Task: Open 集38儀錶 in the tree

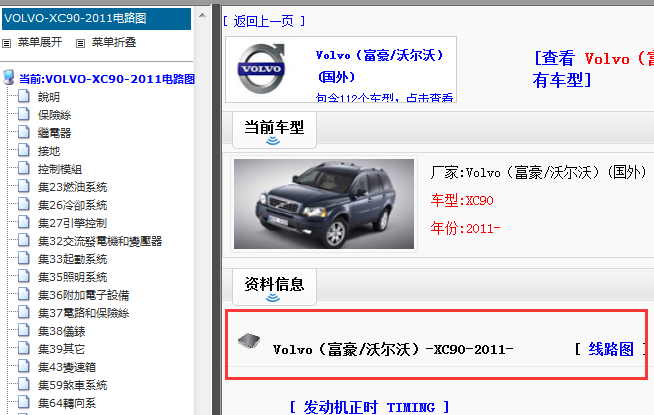Action: [x=62, y=332]
